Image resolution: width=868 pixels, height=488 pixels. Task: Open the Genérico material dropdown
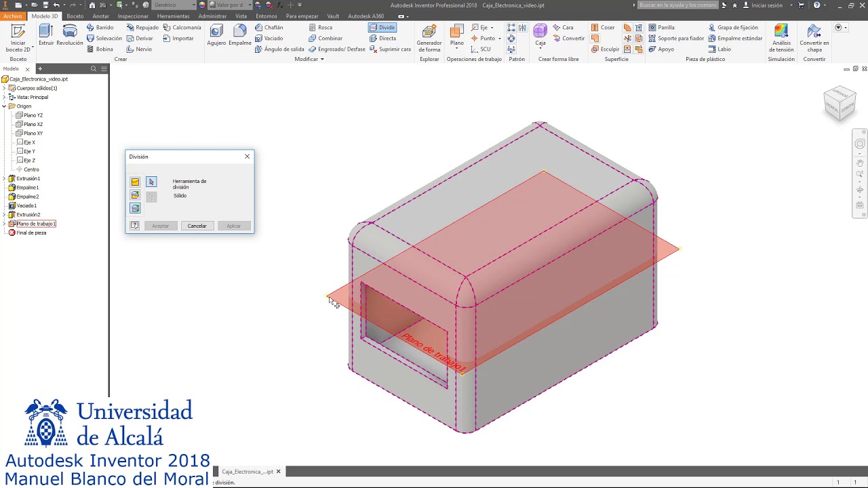(175, 5)
